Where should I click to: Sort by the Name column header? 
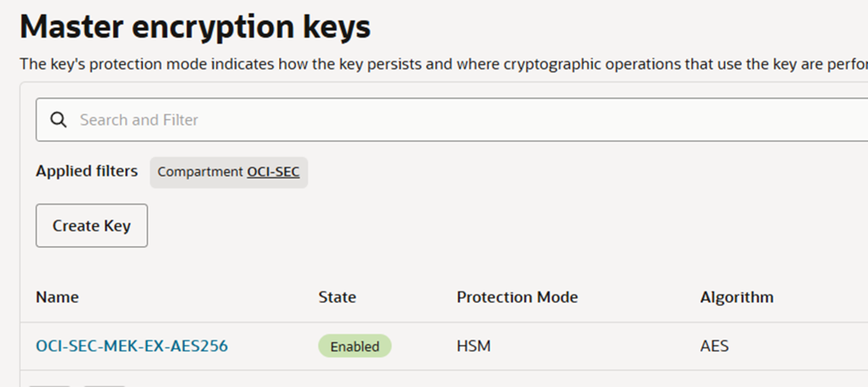coord(57,297)
